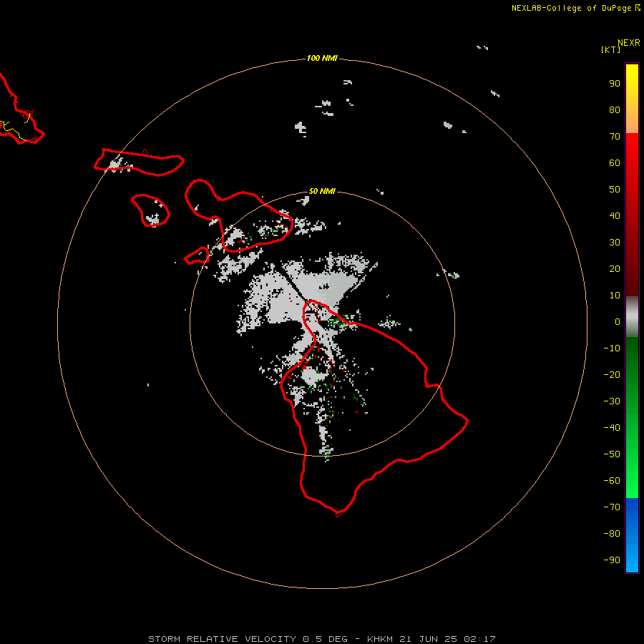Click the 70 value on the velocity scale

pos(615,137)
